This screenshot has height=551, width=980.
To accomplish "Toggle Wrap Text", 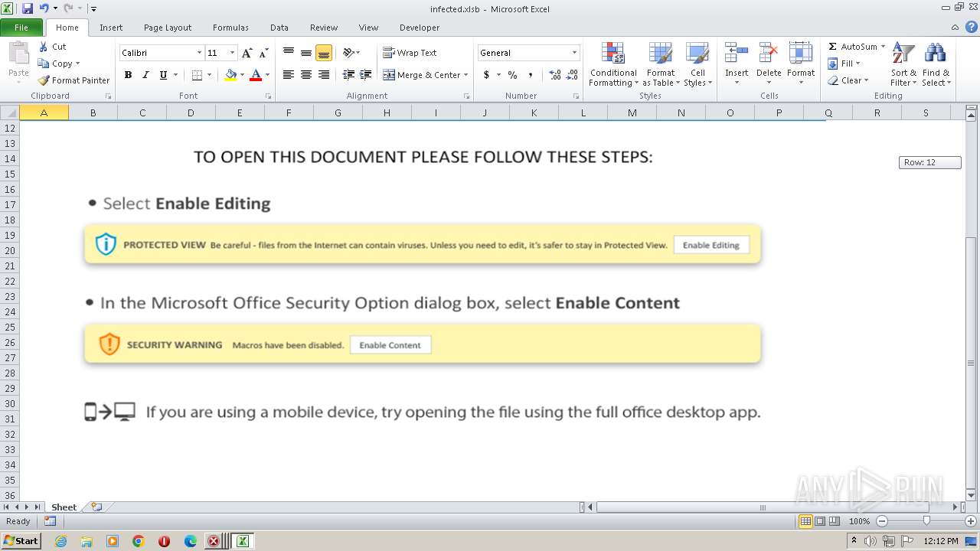I will coord(410,53).
